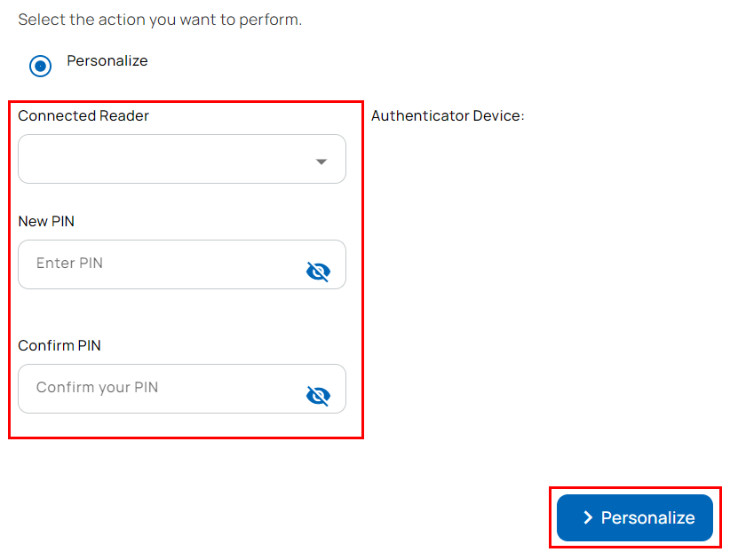Click the Personalize radio option label
Screen dimensions: 730x560
tap(107, 61)
